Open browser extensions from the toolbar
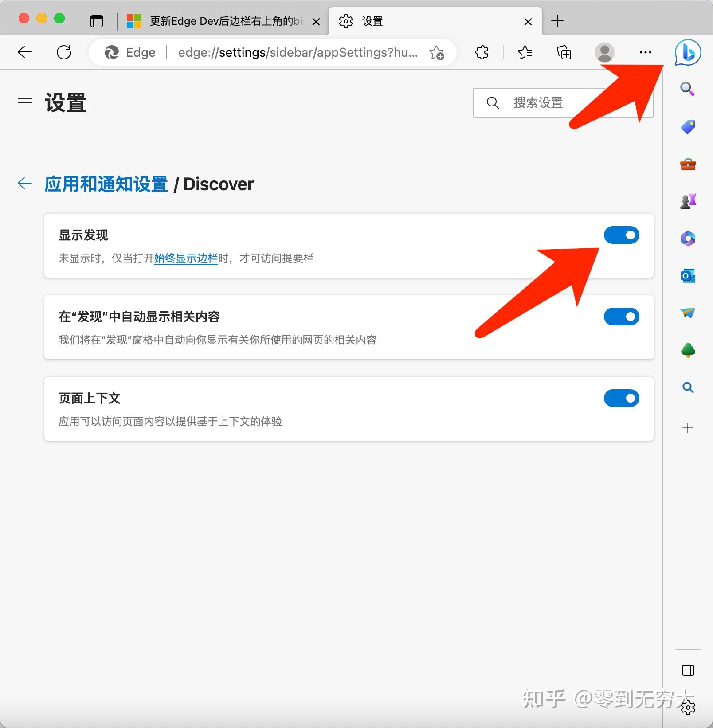The image size is (713, 728). click(481, 52)
